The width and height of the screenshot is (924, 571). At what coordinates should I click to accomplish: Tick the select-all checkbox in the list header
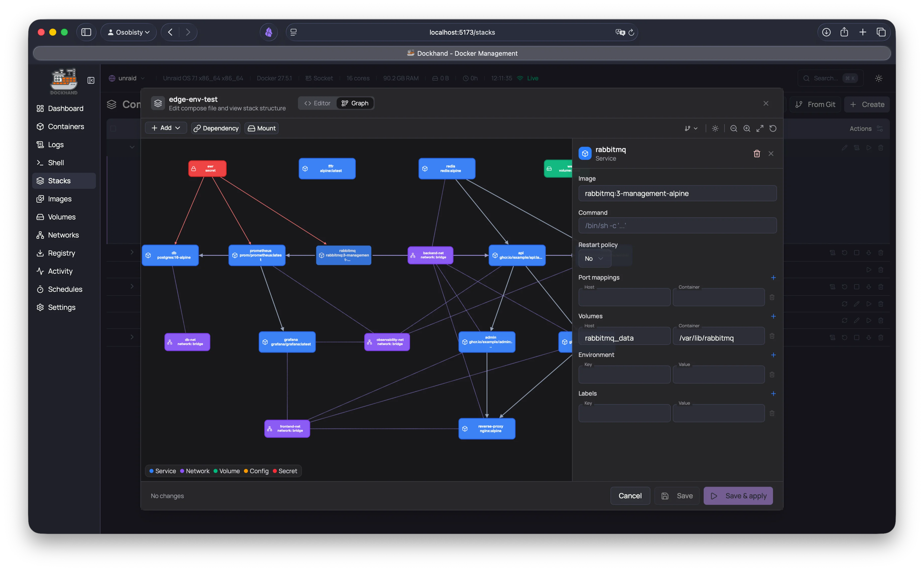pos(114,128)
